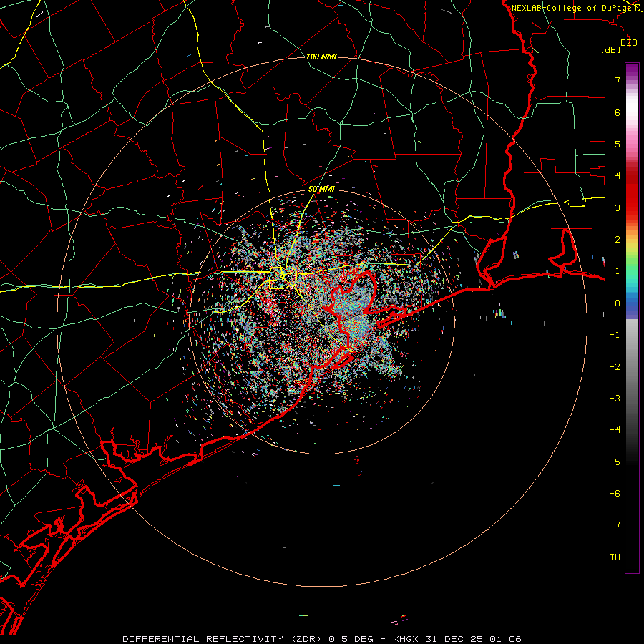Screen dimensions: 644x644
Task: Click the '3' value on the color scale
Action: [x=618, y=208]
